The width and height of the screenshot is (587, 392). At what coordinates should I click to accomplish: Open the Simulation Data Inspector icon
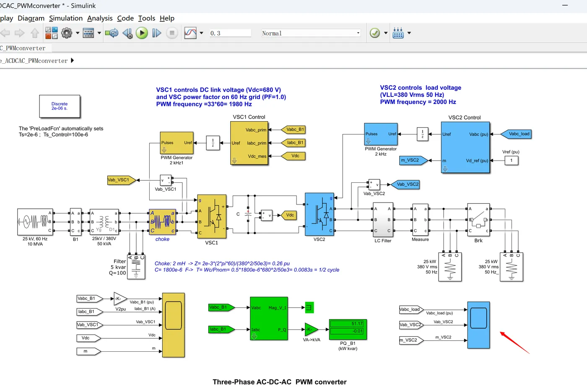click(190, 33)
